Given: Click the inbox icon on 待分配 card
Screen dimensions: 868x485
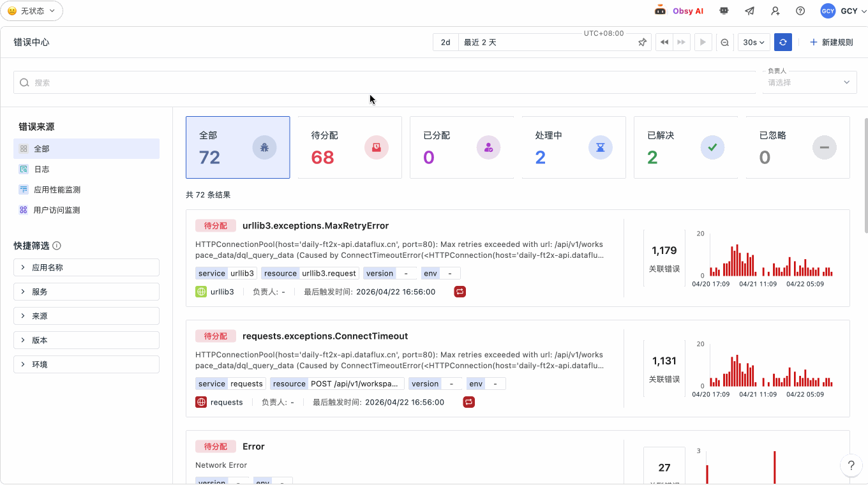Looking at the screenshot, I should (377, 147).
